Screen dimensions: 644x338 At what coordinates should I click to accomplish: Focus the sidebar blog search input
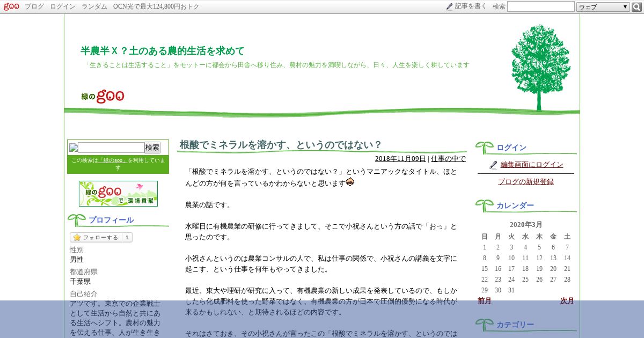pos(111,148)
